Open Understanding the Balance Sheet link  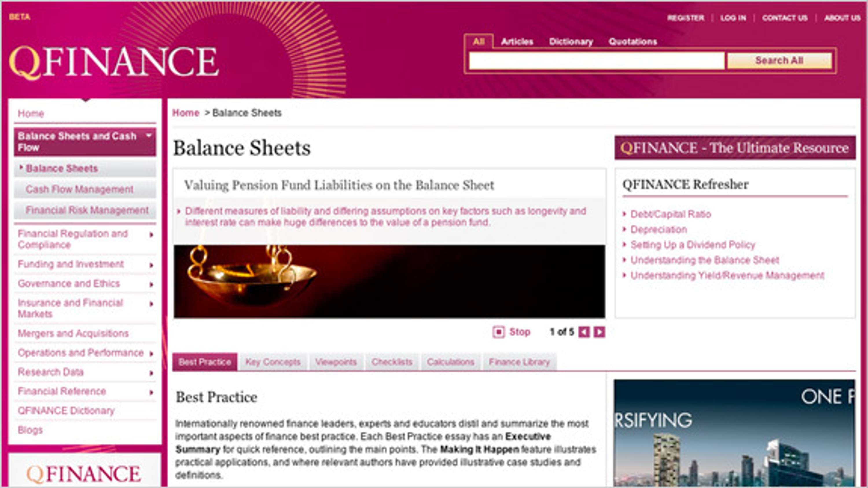[x=705, y=260]
